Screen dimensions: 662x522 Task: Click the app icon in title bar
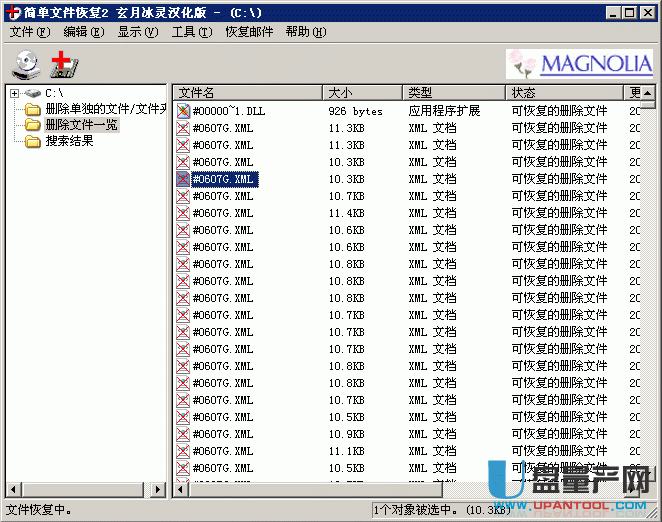[x=13, y=13]
